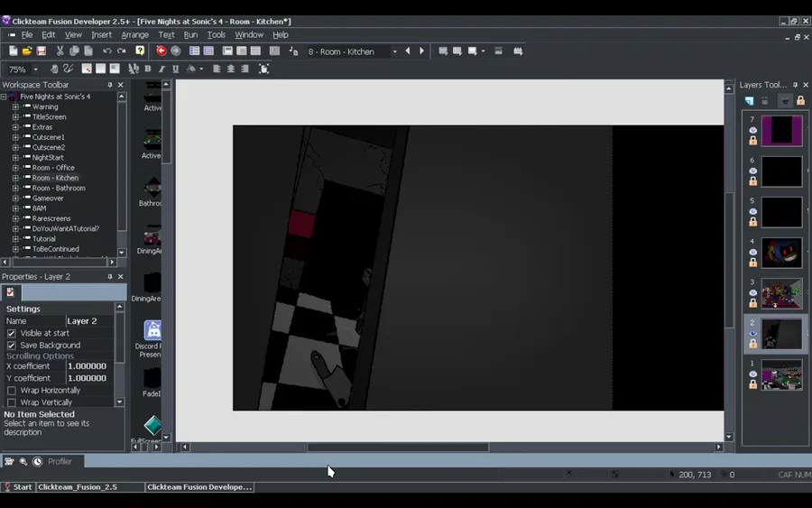Enable the Wrap Horizontally checkbox
812x508 pixels.
[12, 391]
